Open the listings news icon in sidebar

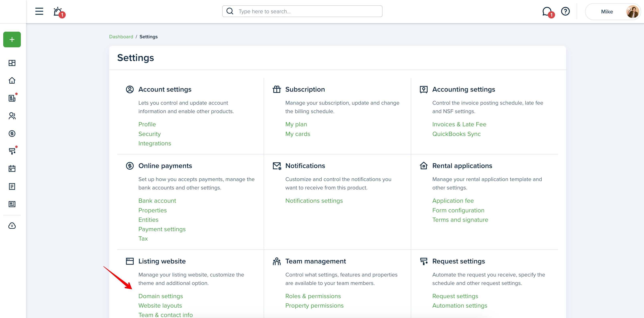pyautogui.click(x=12, y=204)
